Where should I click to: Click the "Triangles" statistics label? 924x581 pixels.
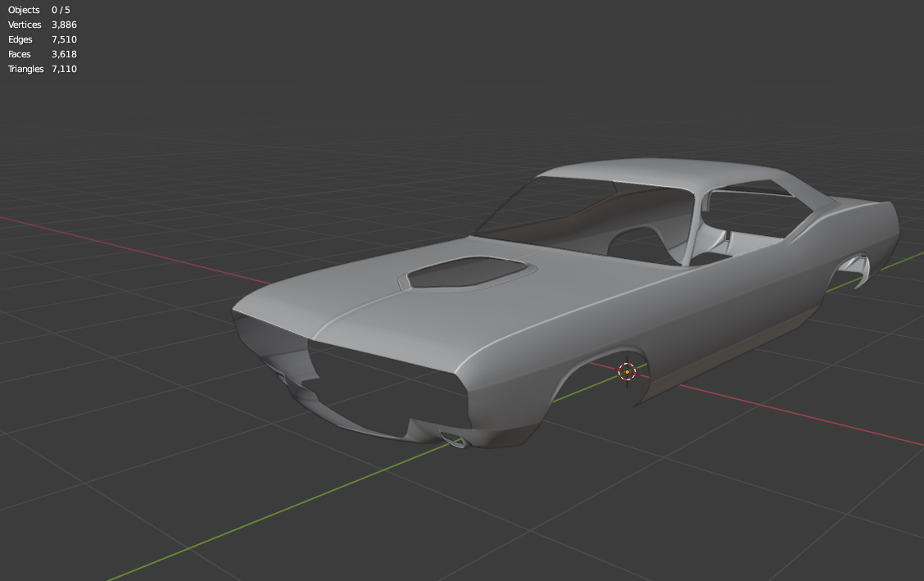coord(26,69)
